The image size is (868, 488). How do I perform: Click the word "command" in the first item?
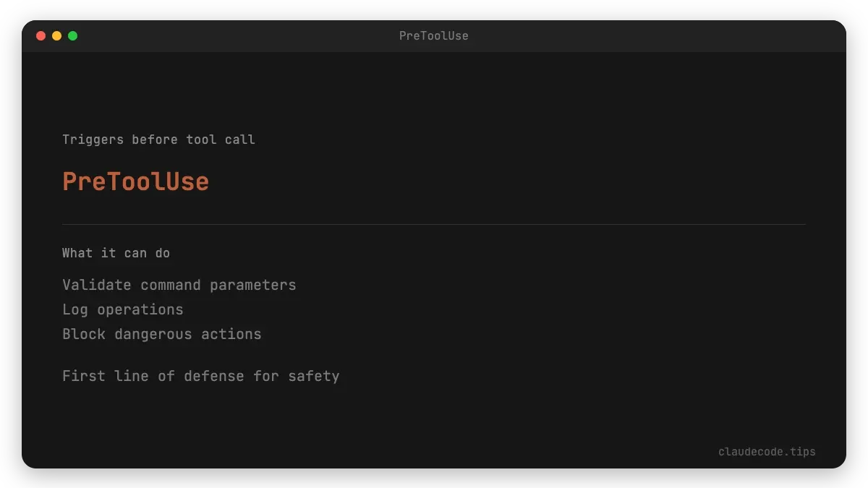pos(171,285)
